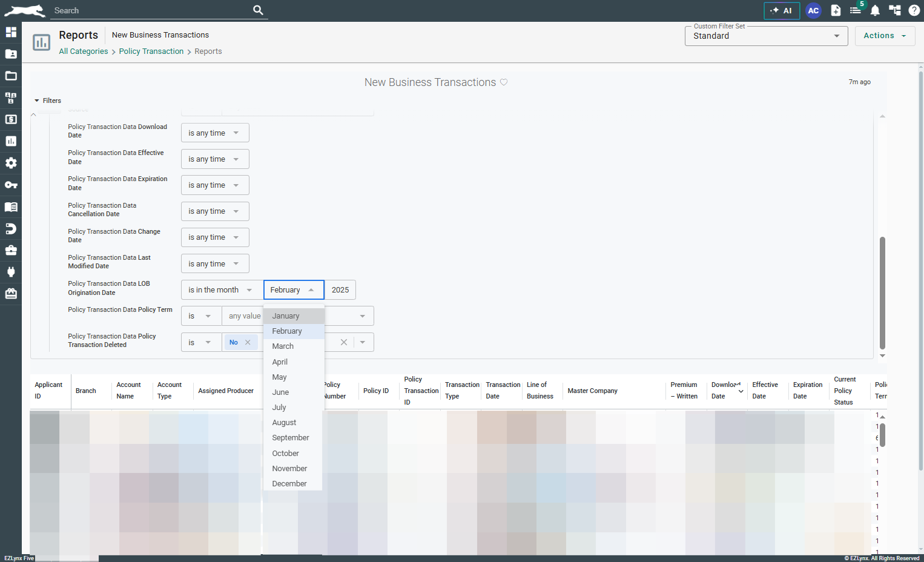Open the applicants folder icon in sidebar
This screenshot has width=924, height=562.
point(11,54)
